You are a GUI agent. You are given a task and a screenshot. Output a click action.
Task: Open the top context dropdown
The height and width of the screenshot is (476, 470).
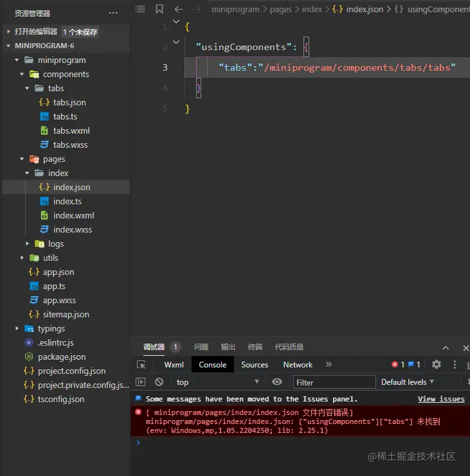[217, 382]
